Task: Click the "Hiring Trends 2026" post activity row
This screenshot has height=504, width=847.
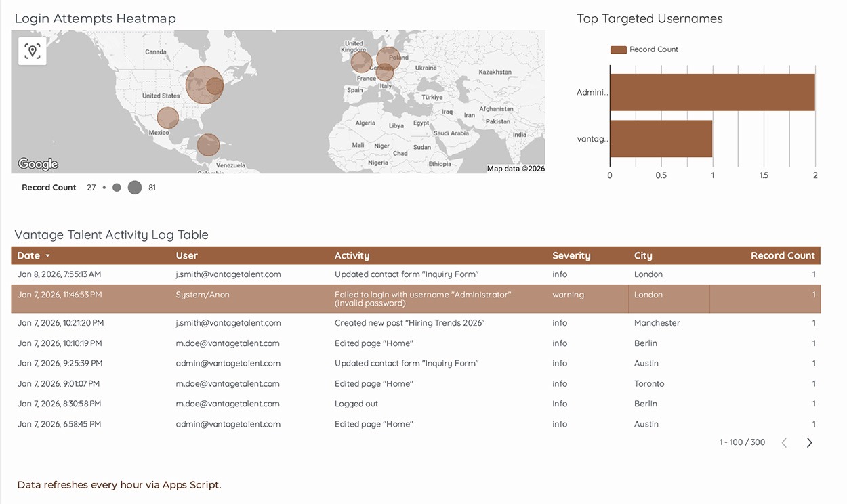Action: (x=409, y=323)
